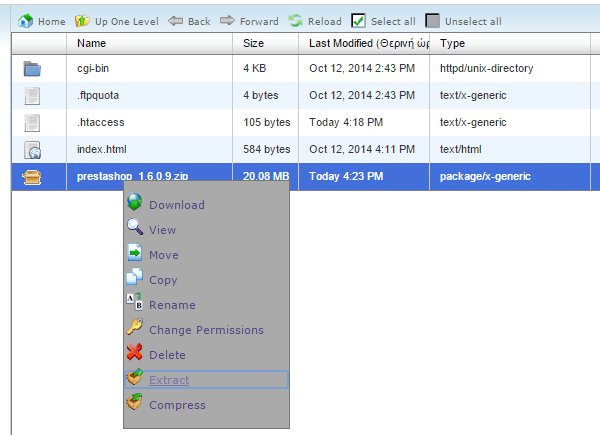Click the Forward toolbar label
Screen dimensions: 600x435
tap(259, 21)
